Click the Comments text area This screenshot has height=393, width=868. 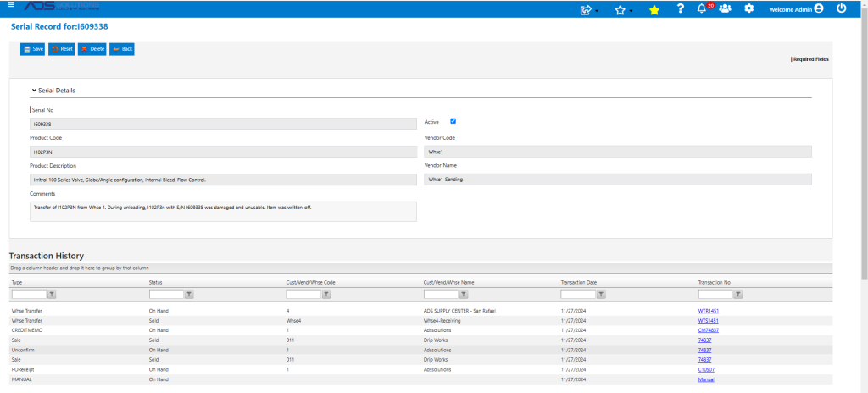pos(223,212)
